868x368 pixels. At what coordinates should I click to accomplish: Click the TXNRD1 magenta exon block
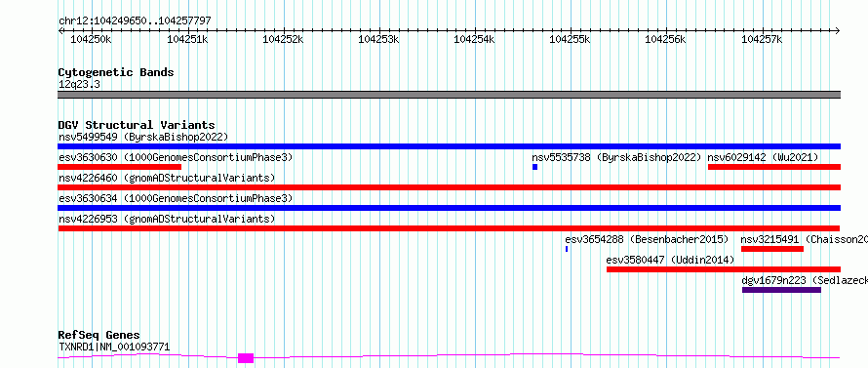(x=246, y=358)
